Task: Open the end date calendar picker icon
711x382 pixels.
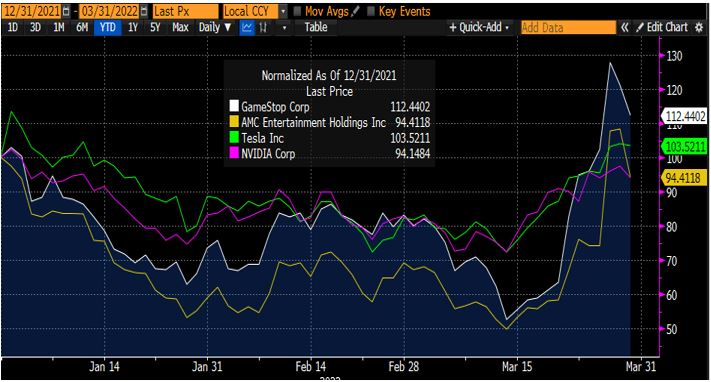Action: pos(144,11)
